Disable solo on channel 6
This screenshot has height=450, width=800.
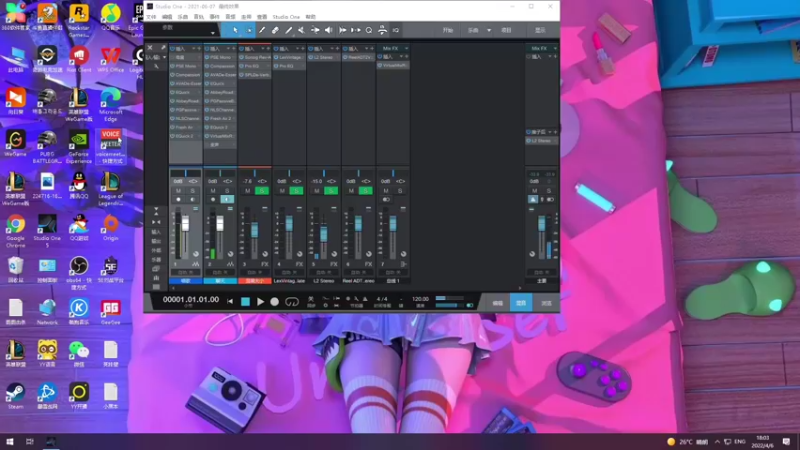365,191
